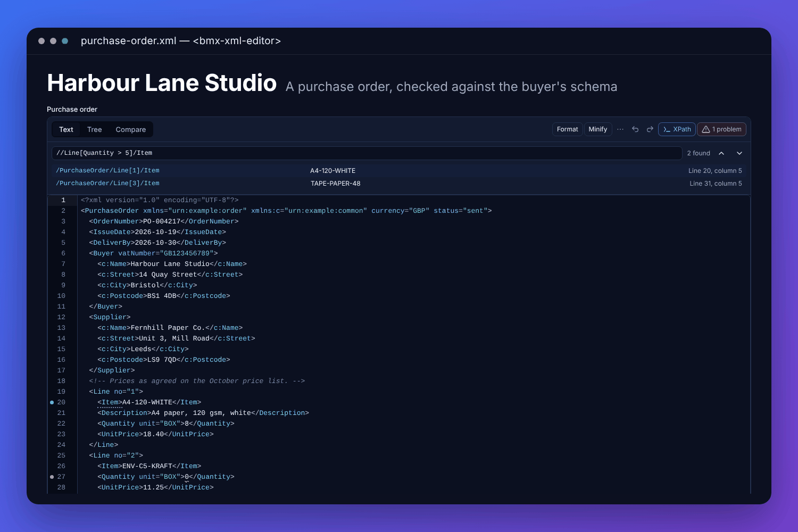Click the TAPE-PAPER-48 result value
Viewport: 798px width, 532px height.
click(x=336, y=184)
